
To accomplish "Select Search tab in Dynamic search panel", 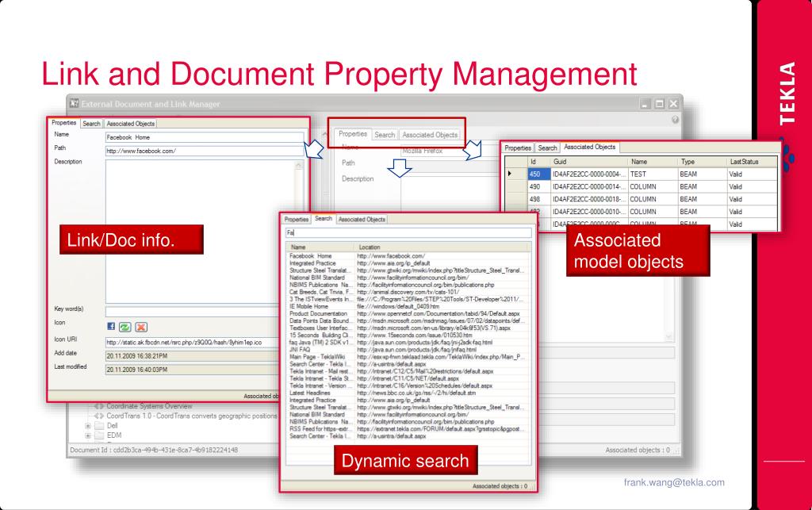I will point(324,218).
